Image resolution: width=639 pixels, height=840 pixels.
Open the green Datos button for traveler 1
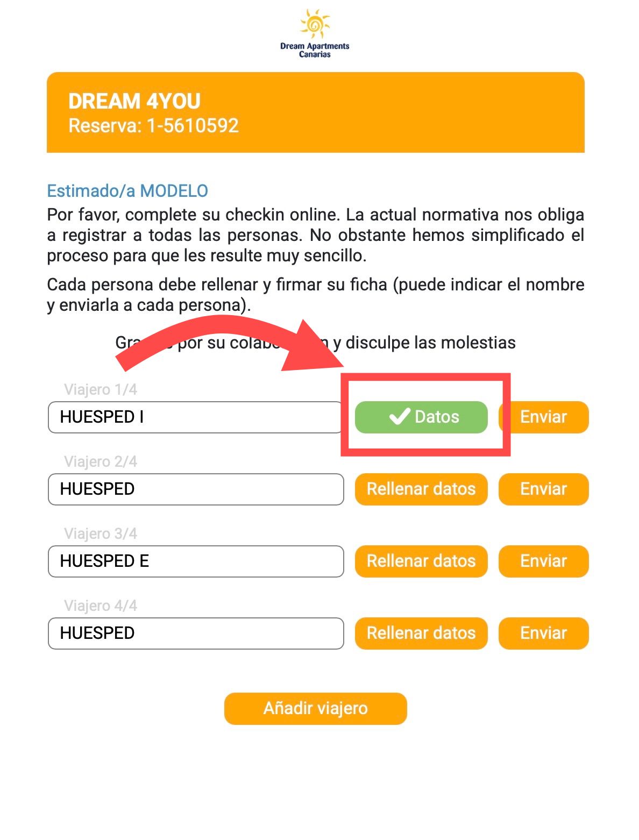421,417
